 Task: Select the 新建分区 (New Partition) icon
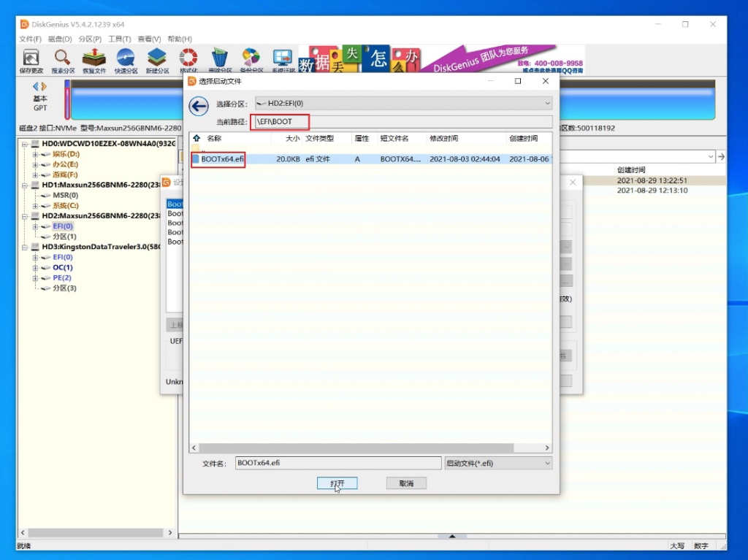click(157, 60)
